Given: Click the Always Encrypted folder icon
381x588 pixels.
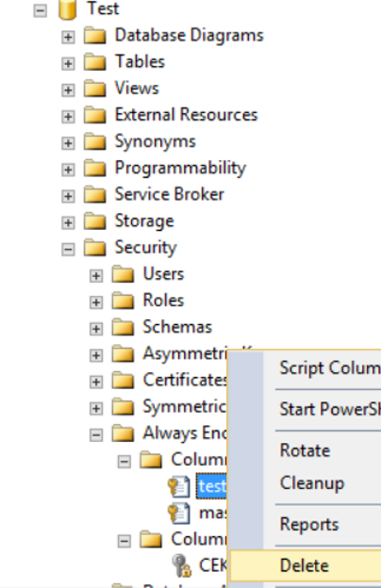Looking at the screenshot, I should pos(123,433).
